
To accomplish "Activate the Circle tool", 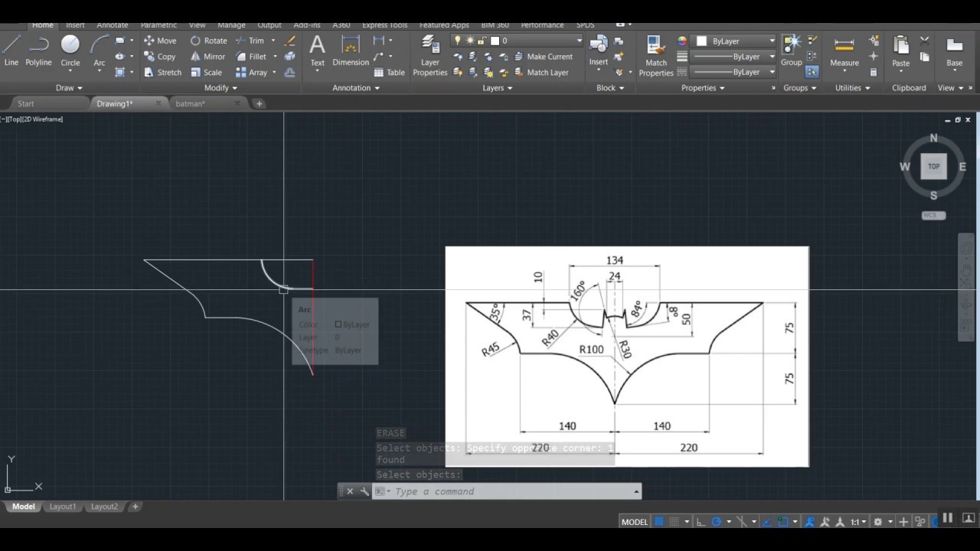I will tap(70, 51).
